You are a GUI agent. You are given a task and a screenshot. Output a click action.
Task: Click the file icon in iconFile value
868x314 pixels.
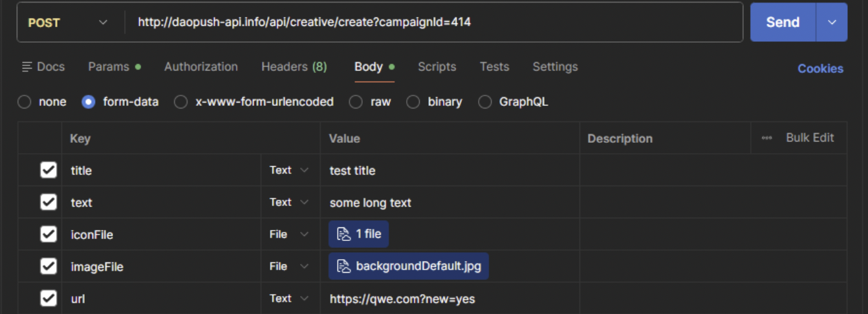pos(343,234)
